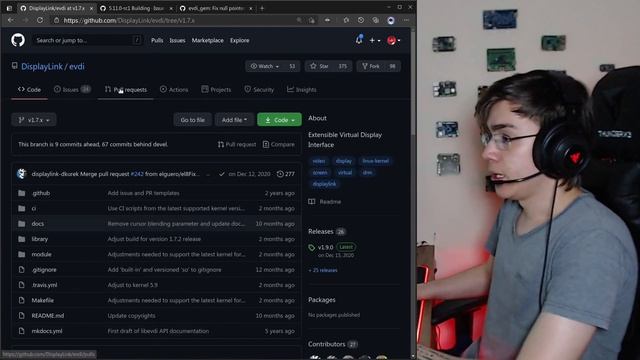The width and height of the screenshot is (640, 360).
Task: Reload the page with refresh icon
Action: [x=40, y=20]
